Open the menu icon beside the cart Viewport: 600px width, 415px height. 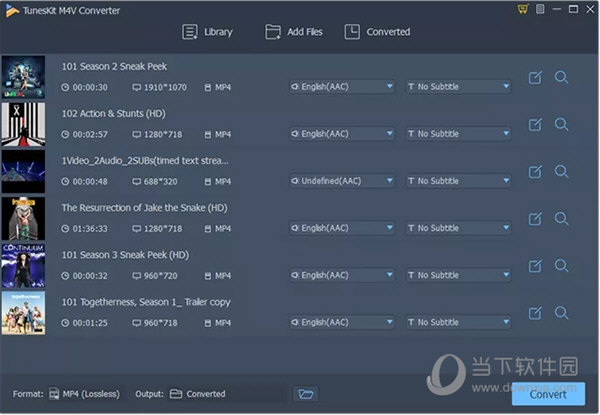pos(540,9)
